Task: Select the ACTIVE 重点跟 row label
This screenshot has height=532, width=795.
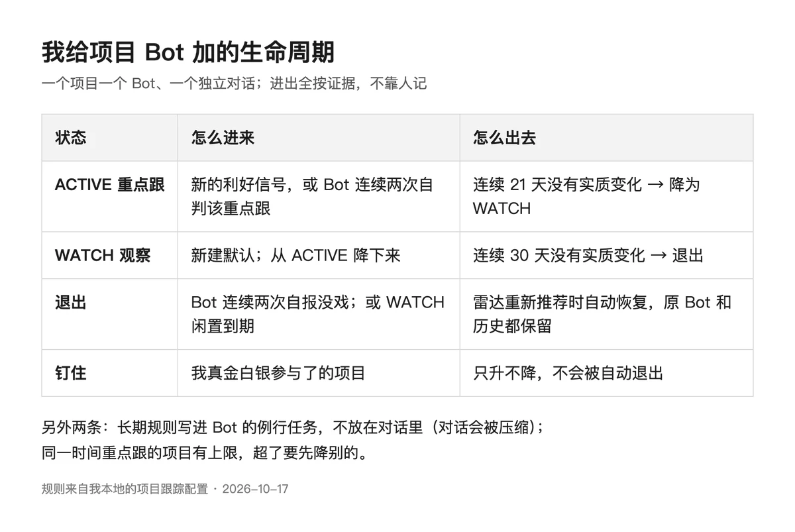Action: 110,185
